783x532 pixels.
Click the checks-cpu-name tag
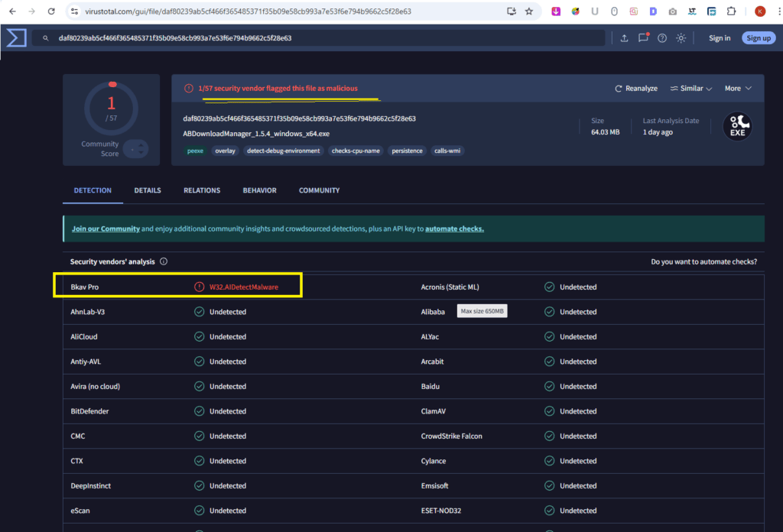tap(356, 151)
